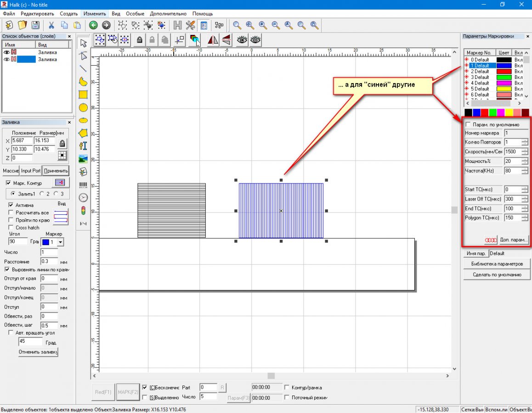Click the text tool icon
The height and width of the screenshot is (413, 532).
pos(83,146)
